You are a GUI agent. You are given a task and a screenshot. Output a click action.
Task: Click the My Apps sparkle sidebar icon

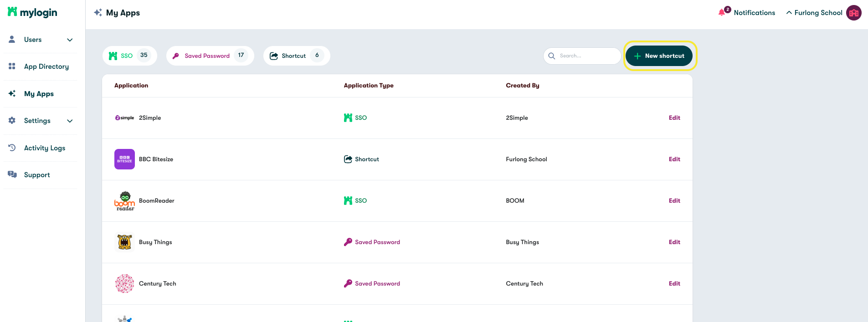pos(12,93)
